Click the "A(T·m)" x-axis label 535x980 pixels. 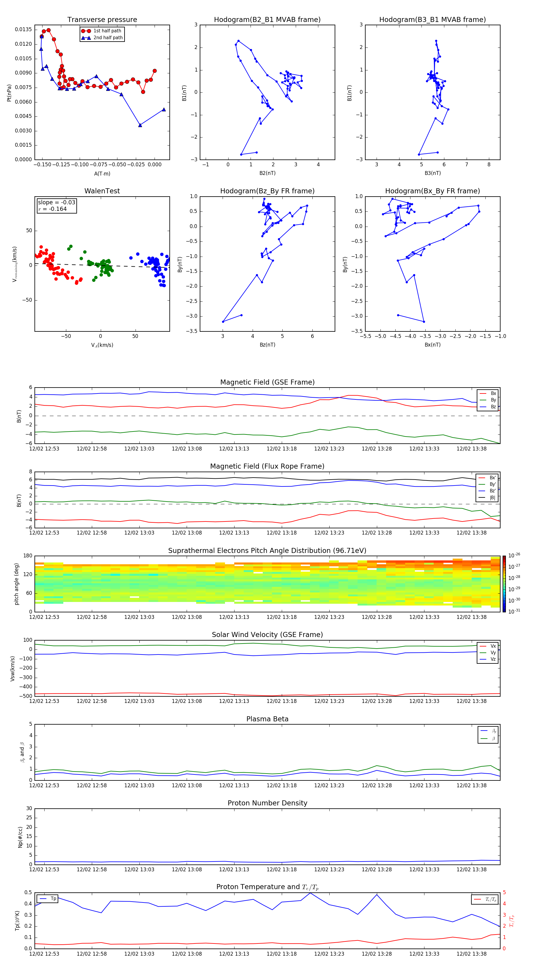[102, 173]
